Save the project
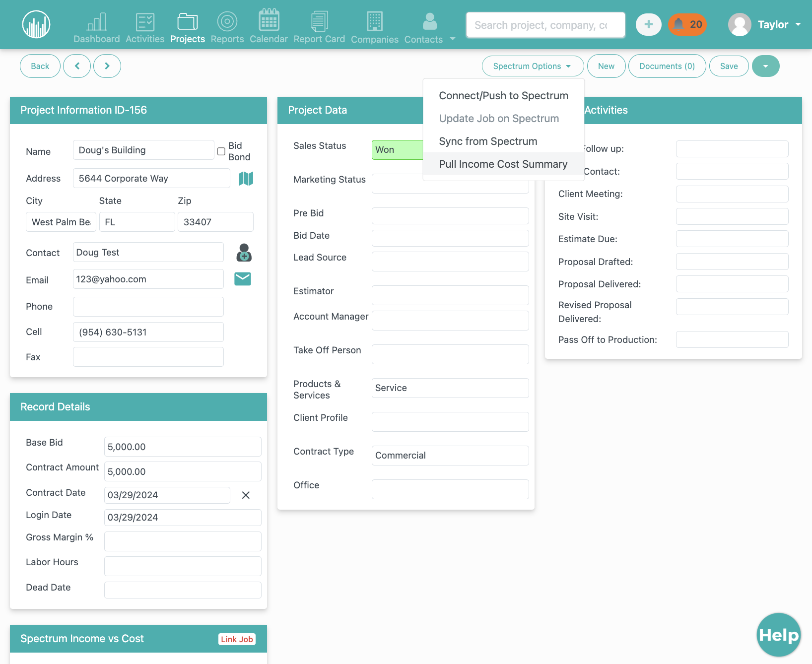This screenshot has width=812, height=664. tap(729, 66)
